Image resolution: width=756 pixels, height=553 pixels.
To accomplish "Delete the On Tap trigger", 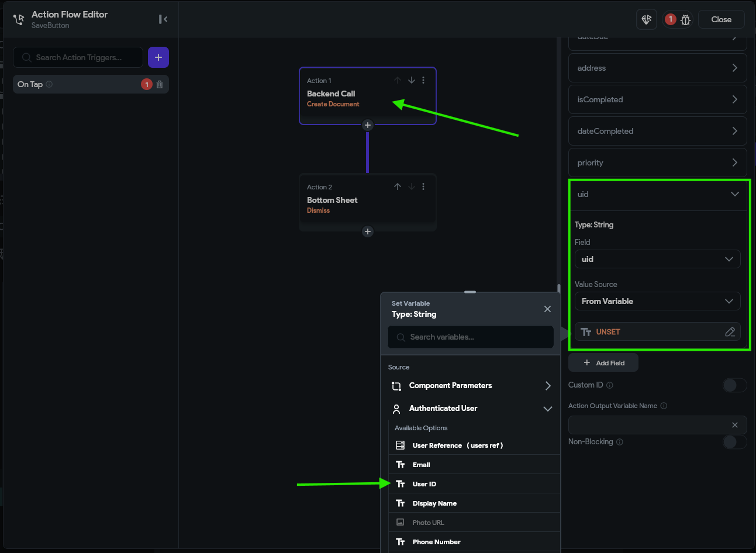I will coord(160,84).
